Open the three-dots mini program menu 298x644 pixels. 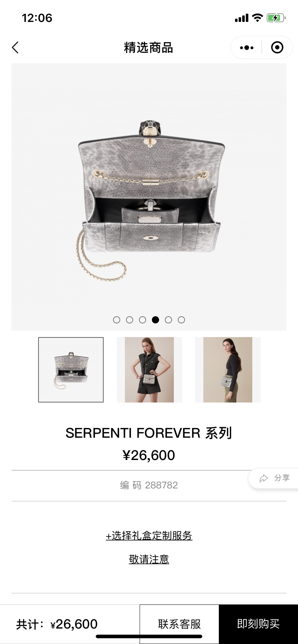[247, 47]
